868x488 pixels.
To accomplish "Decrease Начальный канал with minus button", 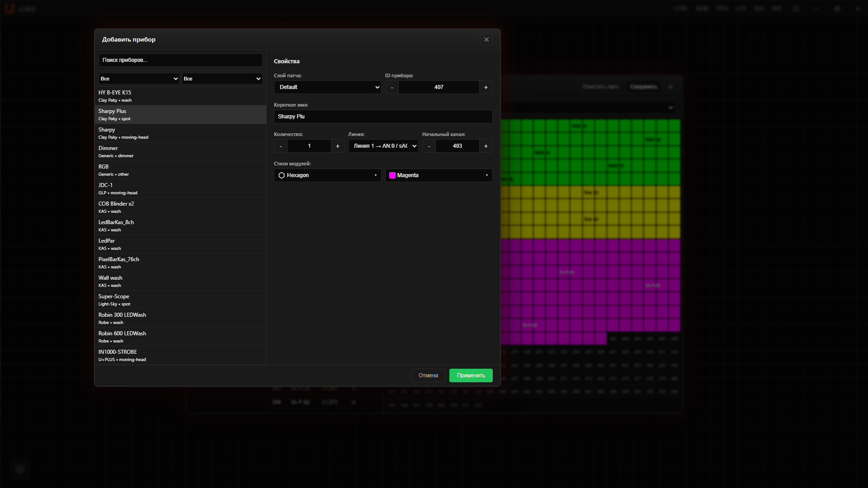I will [x=429, y=146].
